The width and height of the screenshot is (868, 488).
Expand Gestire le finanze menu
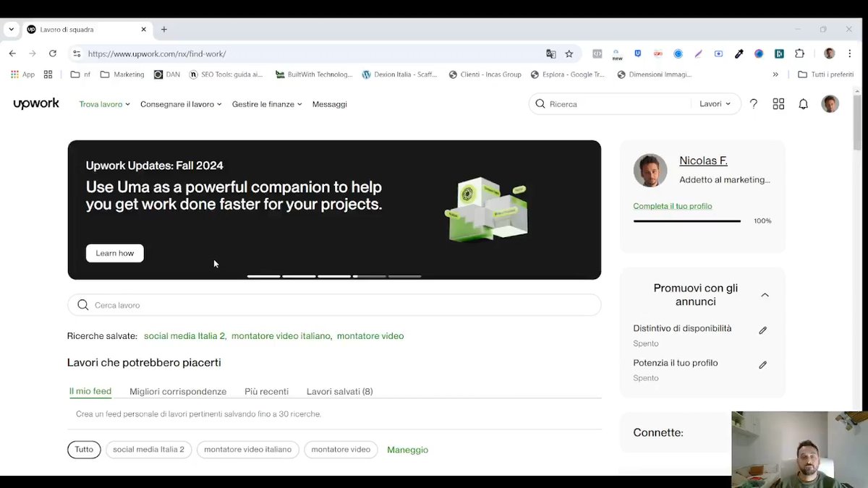(267, 104)
